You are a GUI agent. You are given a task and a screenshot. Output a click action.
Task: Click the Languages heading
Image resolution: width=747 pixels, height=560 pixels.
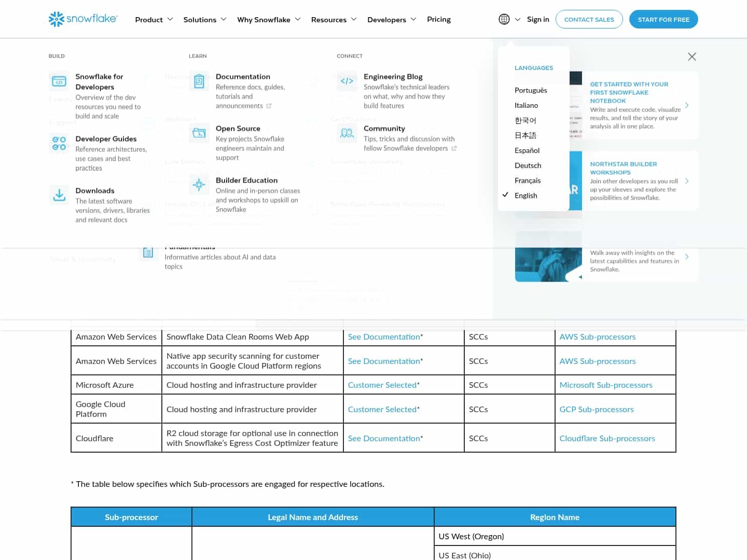(x=534, y=68)
